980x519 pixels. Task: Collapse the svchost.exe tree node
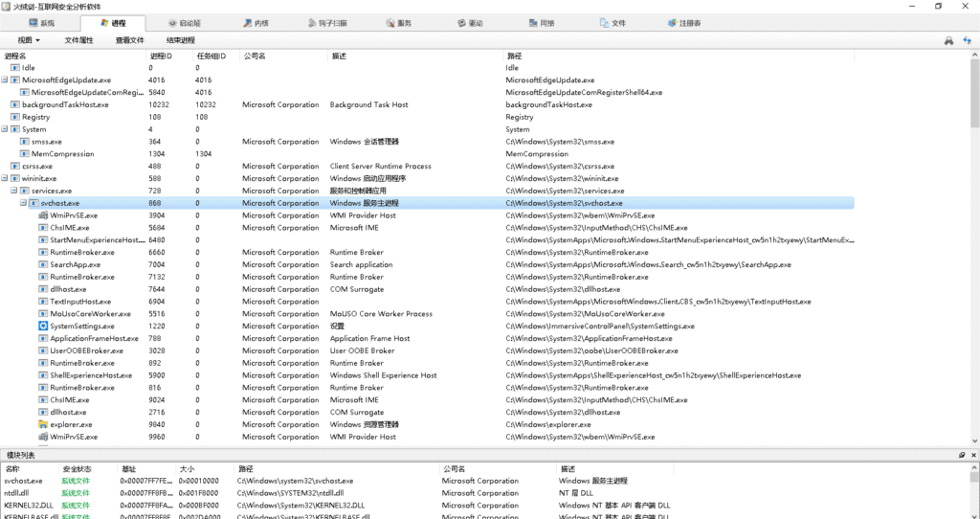point(23,203)
